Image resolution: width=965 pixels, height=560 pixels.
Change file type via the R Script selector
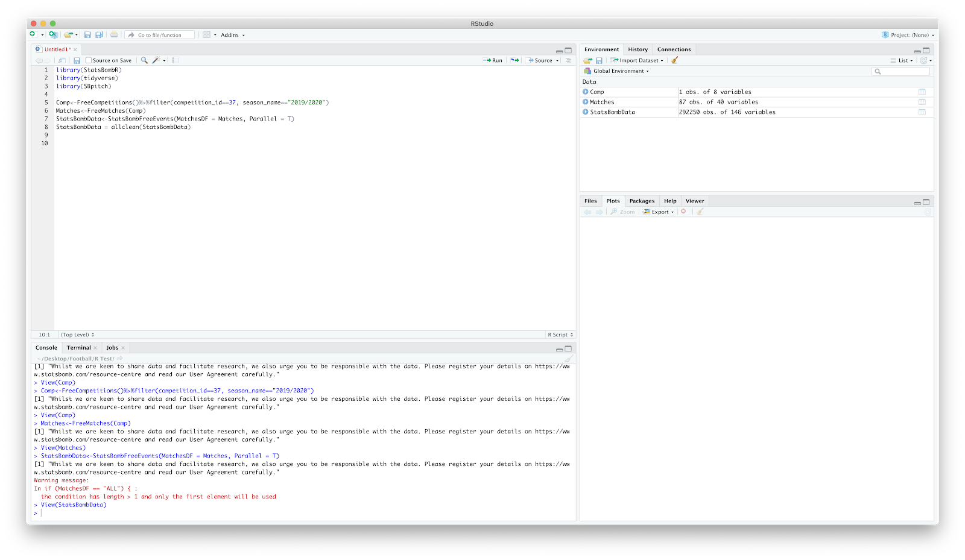[560, 335]
